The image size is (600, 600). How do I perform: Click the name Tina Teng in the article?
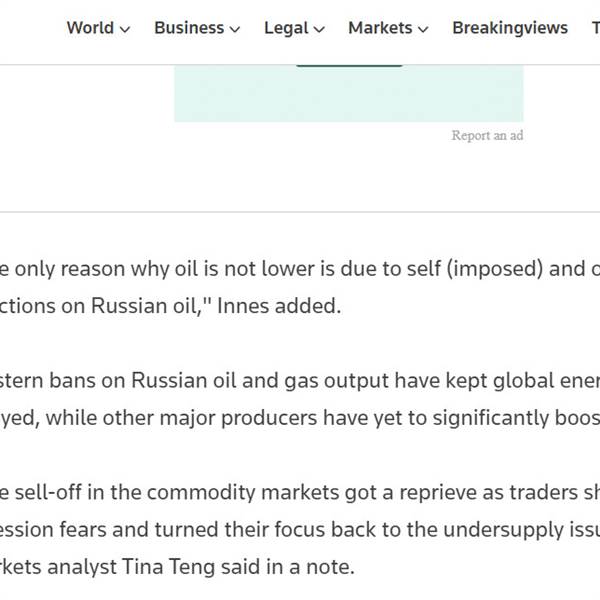168,567
